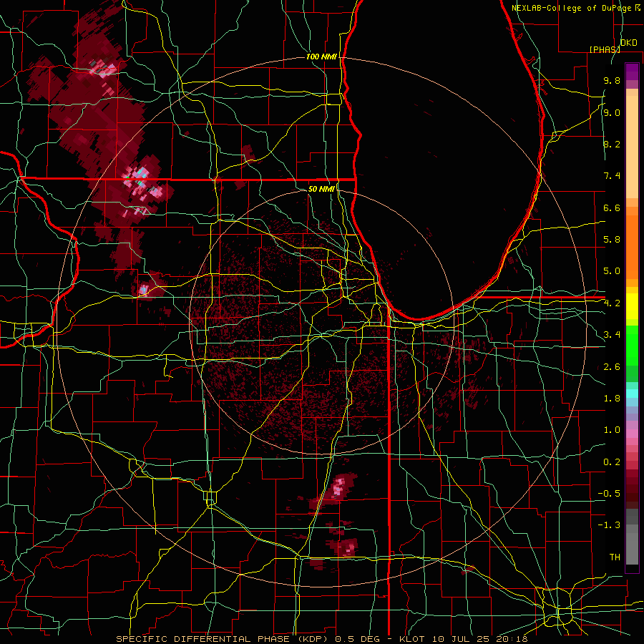The height and width of the screenshot is (644, 644).
Task: Click the 9.0 scale value
Action: click(x=612, y=112)
